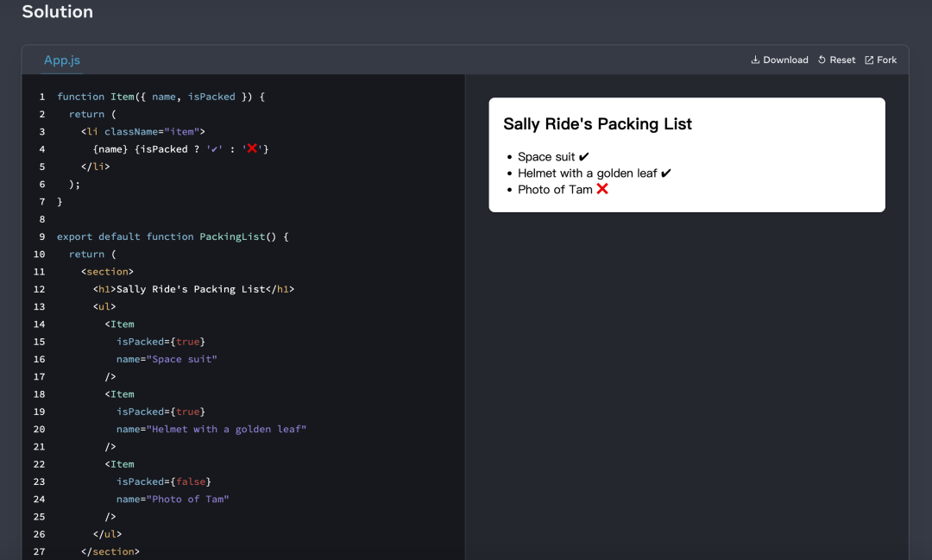The image size is (932, 560).
Task: Click the download arrow icon
Action: coord(755,60)
